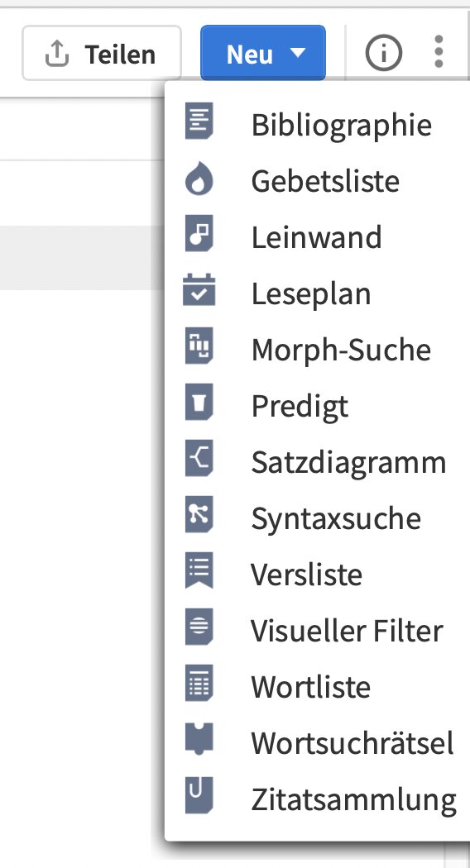Open the info panel via circled i
470x868 pixels.
[x=384, y=53]
